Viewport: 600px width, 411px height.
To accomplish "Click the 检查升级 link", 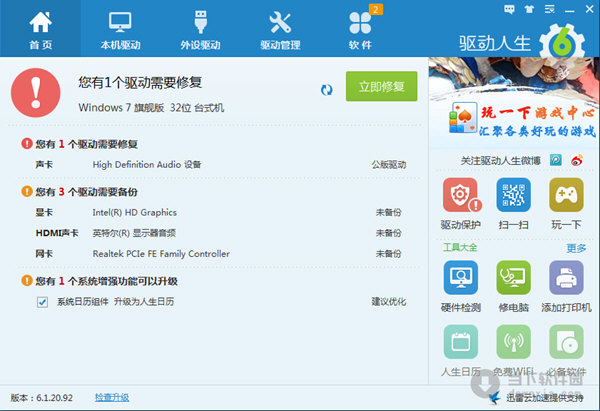I will tap(112, 398).
